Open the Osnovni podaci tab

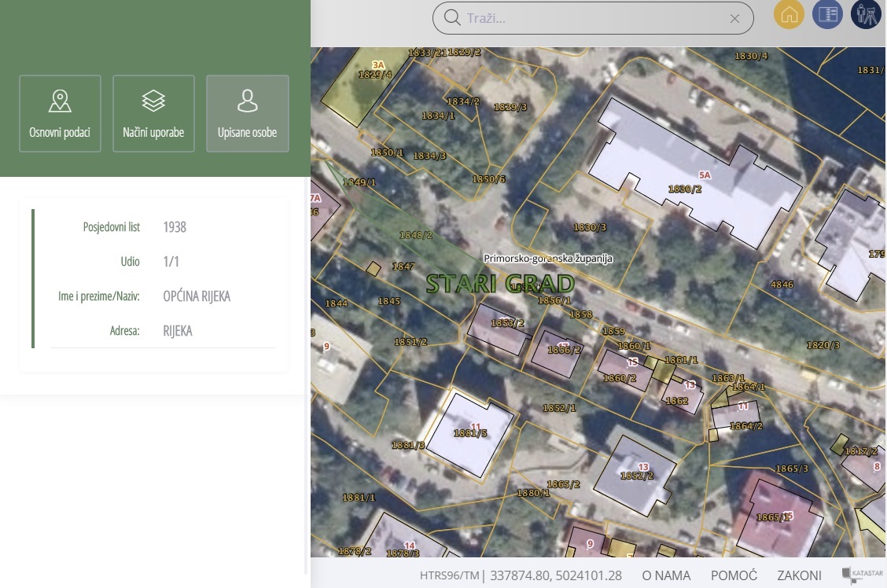[x=60, y=113]
